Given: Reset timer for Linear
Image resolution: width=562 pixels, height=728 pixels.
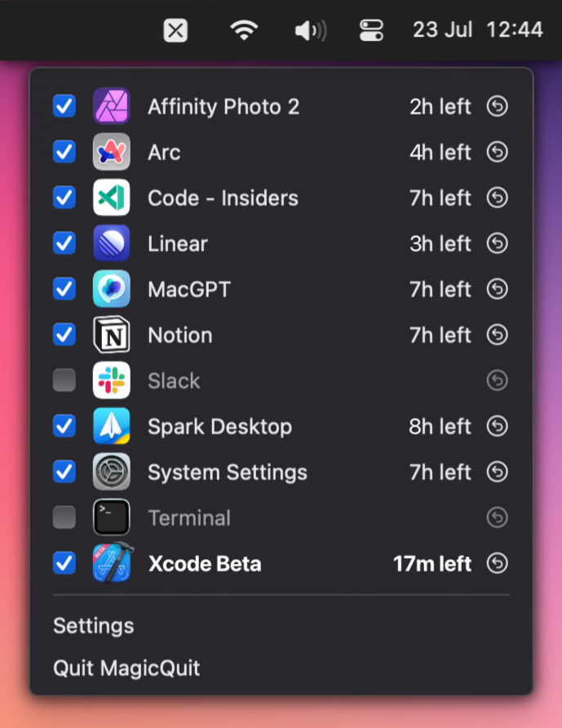Looking at the screenshot, I should pyautogui.click(x=497, y=243).
